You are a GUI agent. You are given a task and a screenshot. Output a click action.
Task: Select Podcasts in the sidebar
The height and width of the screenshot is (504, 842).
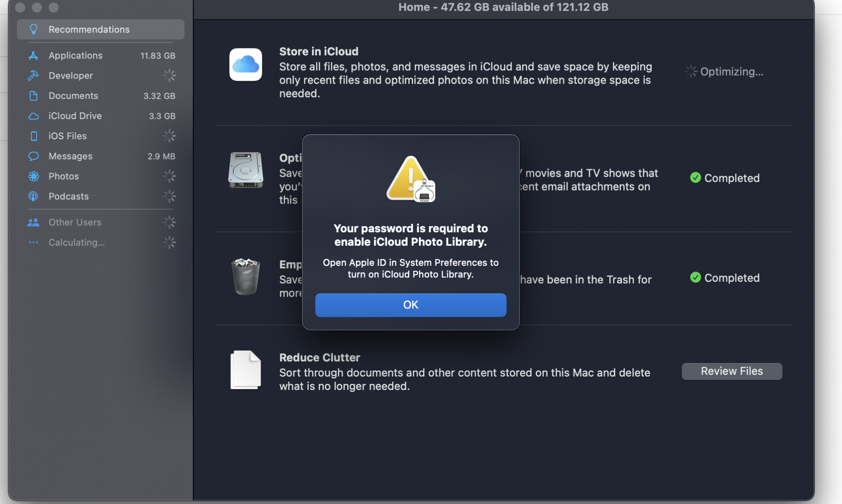point(100,196)
